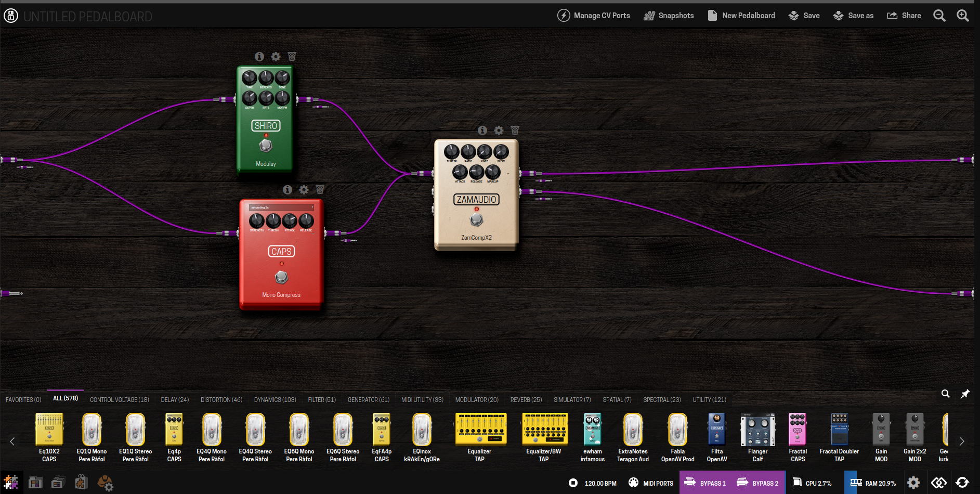Switch to CONTROL VOLTAGE (18) category
The image size is (980, 494).
pyautogui.click(x=120, y=400)
